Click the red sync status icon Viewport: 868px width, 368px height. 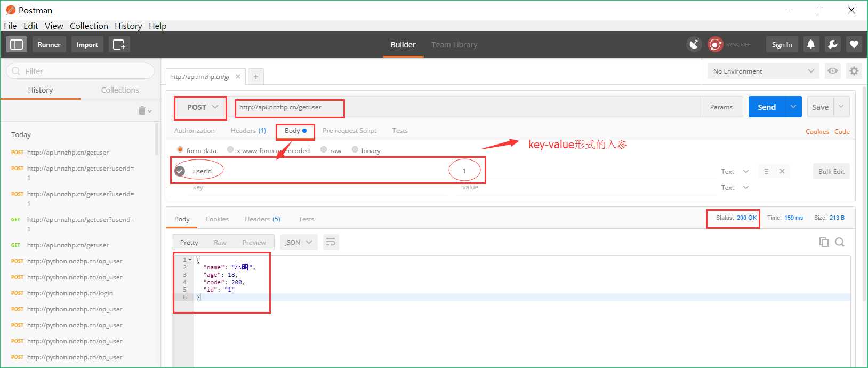pyautogui.click(x=715, y=44)
